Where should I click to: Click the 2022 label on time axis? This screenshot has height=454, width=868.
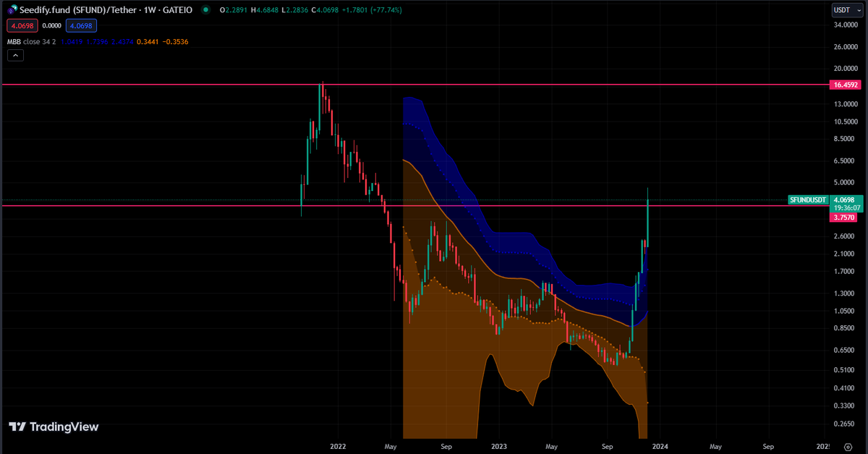[x=338, y=447]
